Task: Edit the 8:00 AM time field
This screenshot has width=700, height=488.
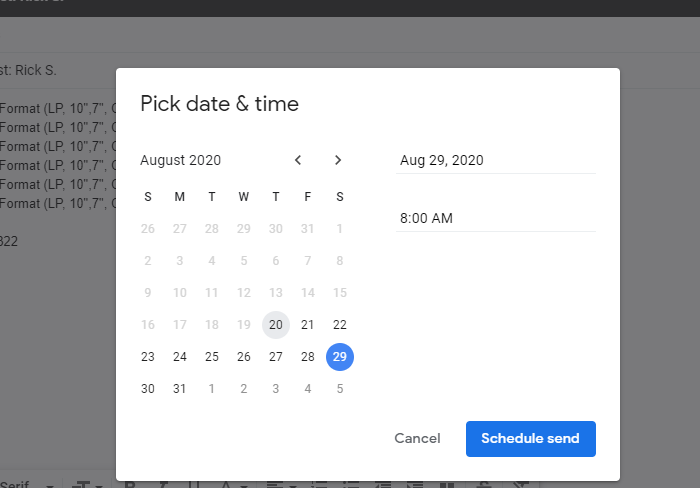Action: tap(496, 218)
